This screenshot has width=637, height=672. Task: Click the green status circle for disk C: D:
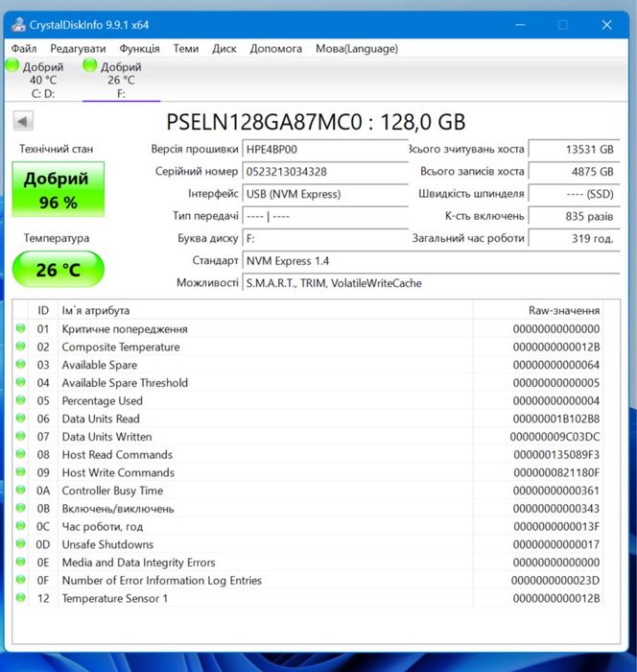point(12,65)
